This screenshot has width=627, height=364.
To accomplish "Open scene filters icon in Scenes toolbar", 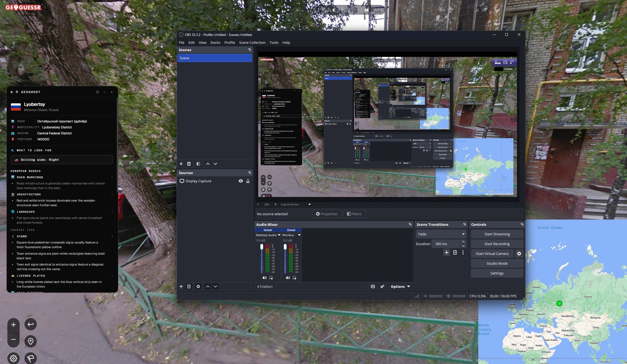I will pos(198,164).
